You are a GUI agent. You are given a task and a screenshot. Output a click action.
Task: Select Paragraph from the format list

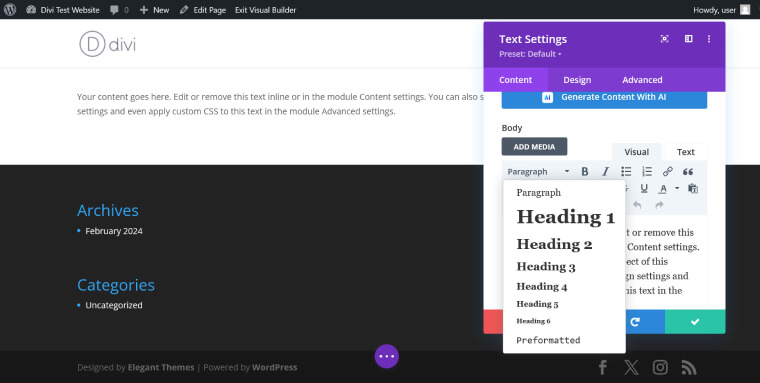click(564, 193)
